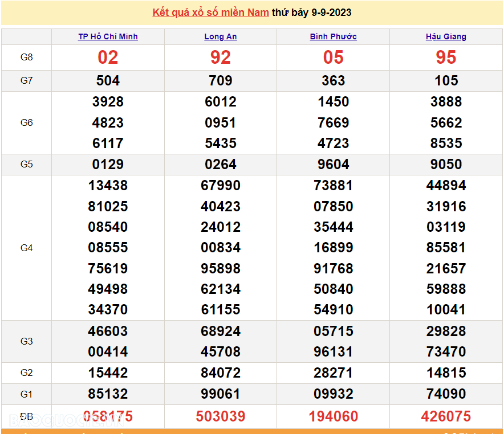Screen dimensions: 504x434
Task: Click Long An special prize number 503039
Action: click(x=221, y=416)
